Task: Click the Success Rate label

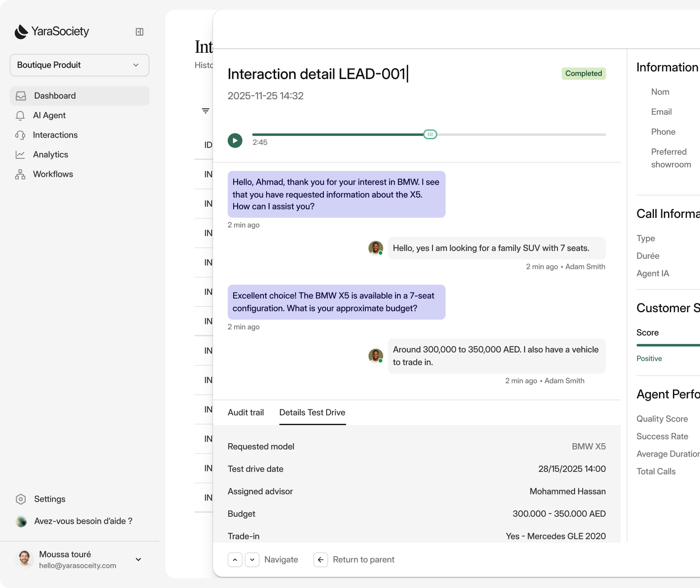Action: click(x=662, y=436)
